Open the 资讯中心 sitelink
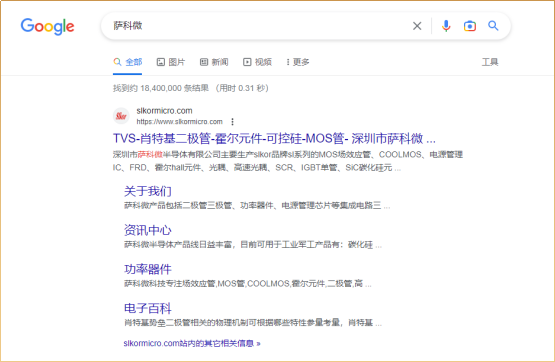Image resolution: width=555 pixels, height=362 pixels. pyautogui.click(x=148, y=230)
